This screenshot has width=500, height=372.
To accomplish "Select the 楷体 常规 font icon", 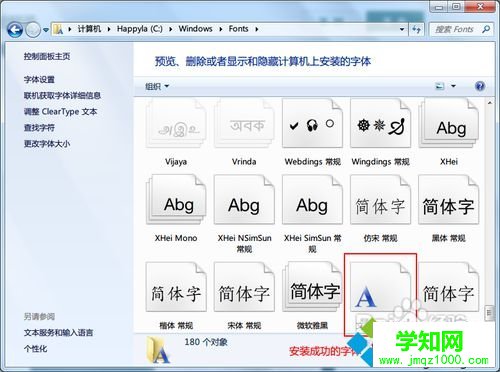I will [176, 287].
